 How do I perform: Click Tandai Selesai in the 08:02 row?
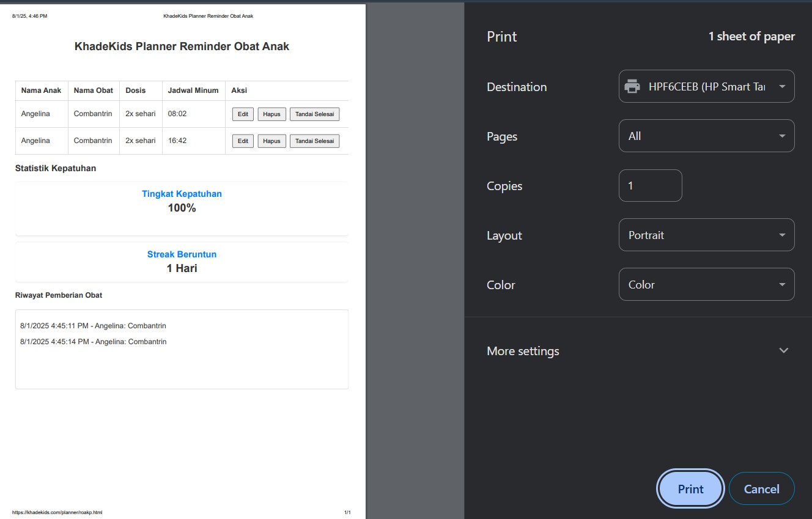point(314,114)
